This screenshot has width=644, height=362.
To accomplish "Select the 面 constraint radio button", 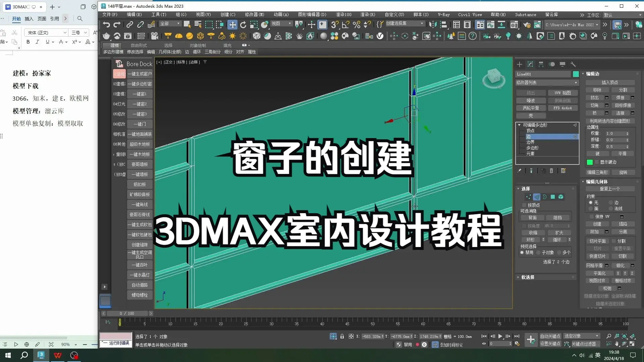I will click(x=591, y=209).
